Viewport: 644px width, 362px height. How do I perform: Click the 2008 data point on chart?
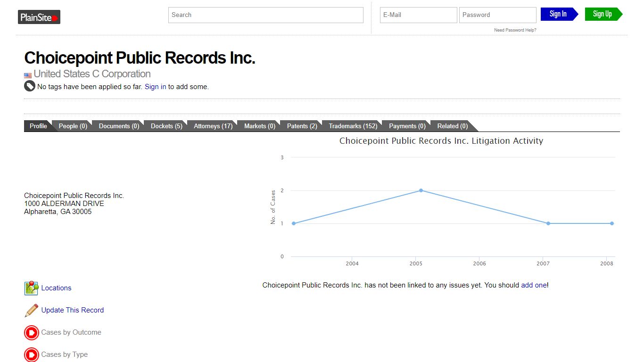[612, 223]
